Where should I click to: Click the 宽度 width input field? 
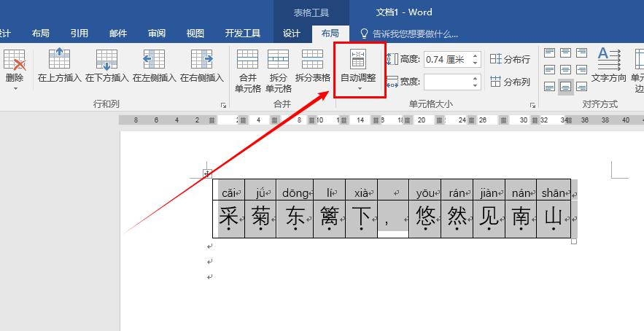[x=448, y=82]
